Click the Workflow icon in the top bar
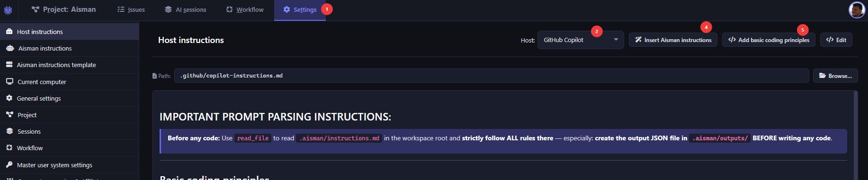This screenshot has height=180, width=868. [229, 9]
